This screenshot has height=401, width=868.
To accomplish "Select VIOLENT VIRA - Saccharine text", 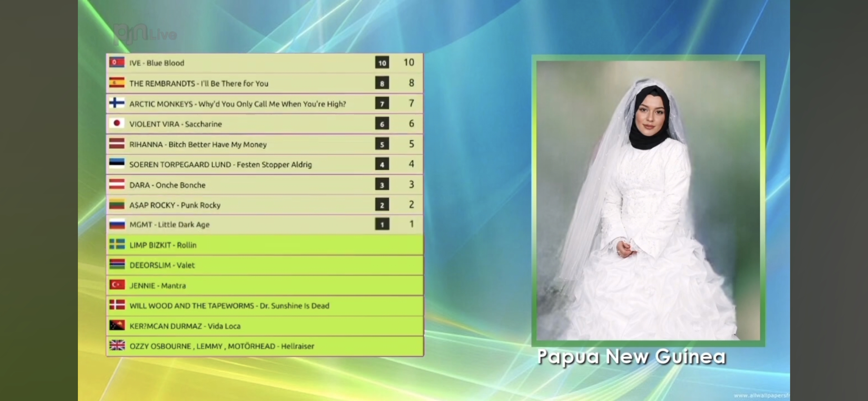I will tap(175, 124).
